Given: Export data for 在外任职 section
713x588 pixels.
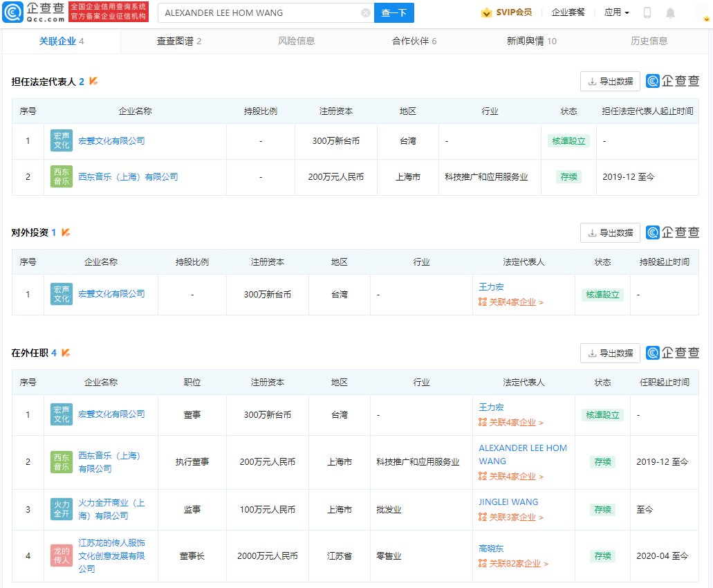Looking at the screenshot, I should click(x=610, y=353).
